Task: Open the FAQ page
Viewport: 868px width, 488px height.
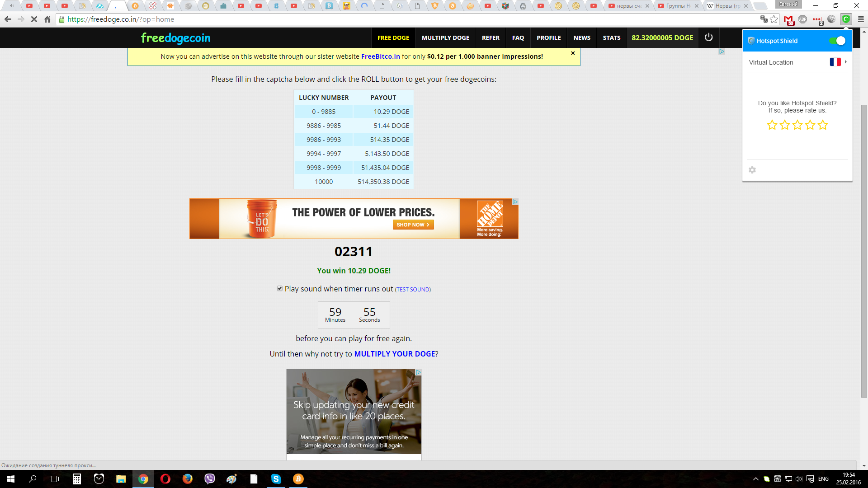Action: tap(518, 38)
